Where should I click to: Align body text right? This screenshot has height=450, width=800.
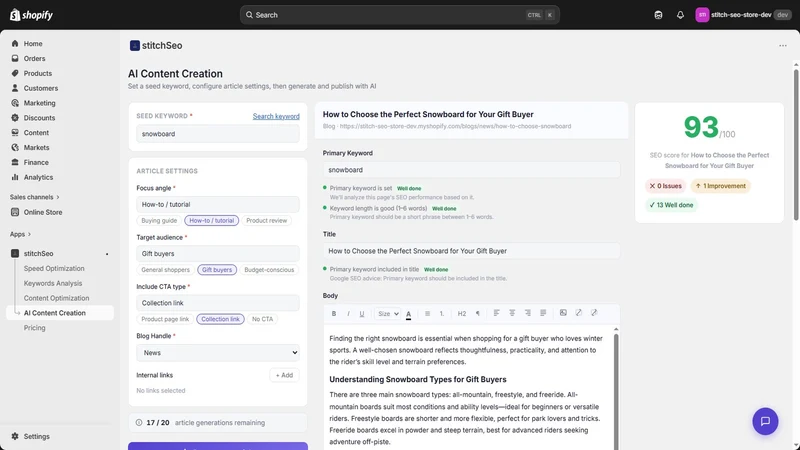528,313
